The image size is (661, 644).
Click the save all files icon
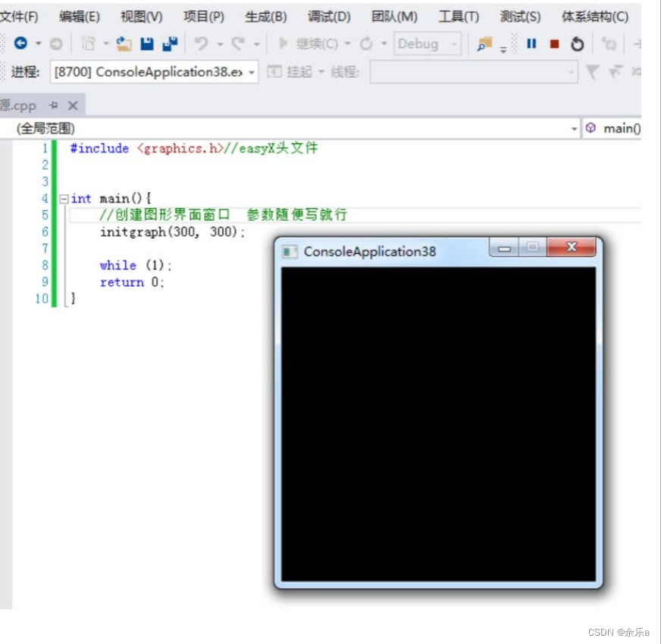(x=170, y=43)
